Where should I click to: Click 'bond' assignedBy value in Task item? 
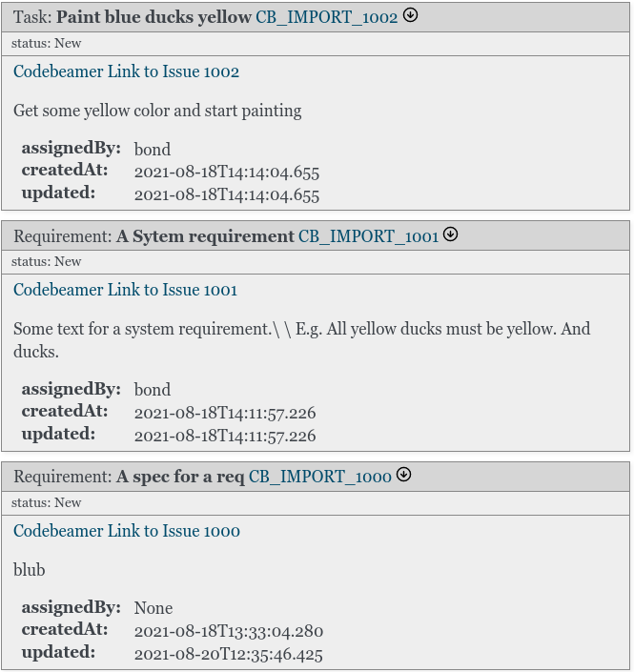click(x=153, y=149)
